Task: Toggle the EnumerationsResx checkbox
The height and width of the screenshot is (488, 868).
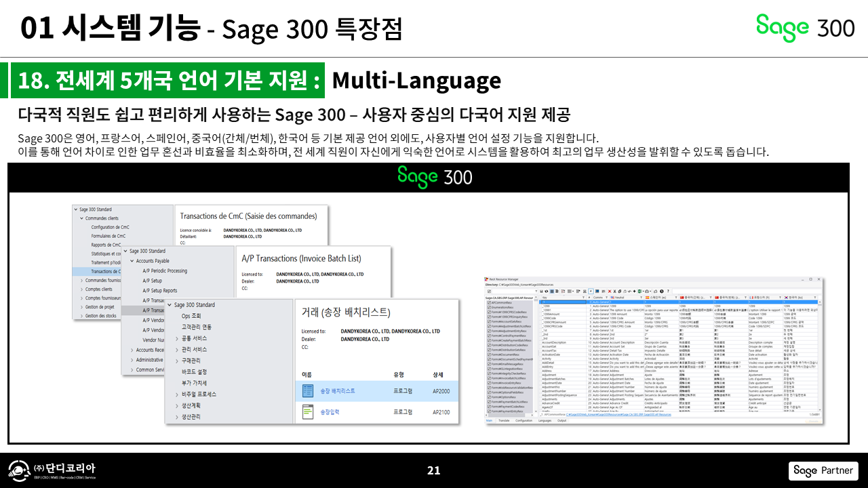Action: (489, 308)
